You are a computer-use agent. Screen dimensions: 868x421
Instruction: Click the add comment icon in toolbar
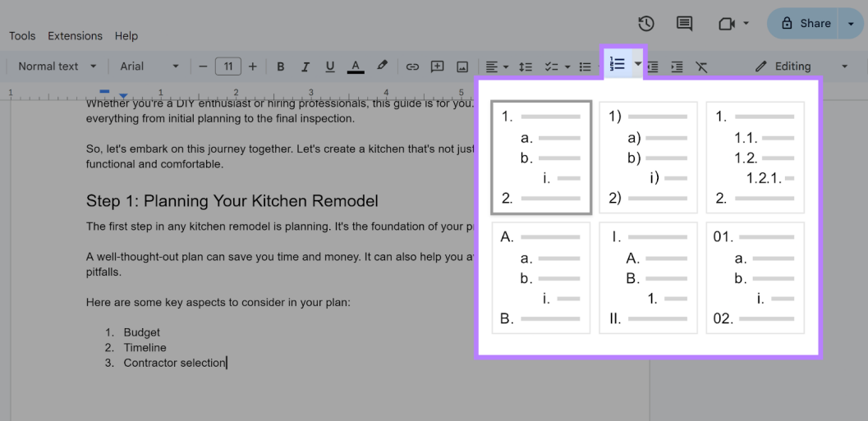[x=437, y=66]
